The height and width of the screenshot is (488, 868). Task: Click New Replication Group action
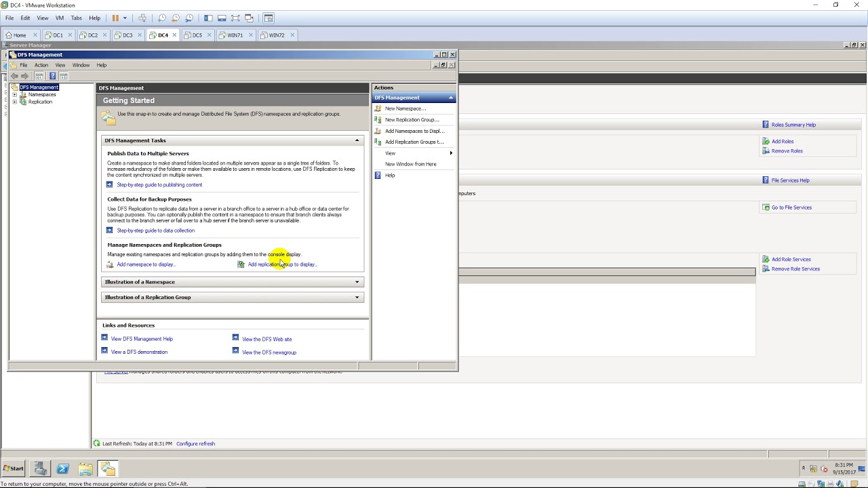(x=412, y=120)
